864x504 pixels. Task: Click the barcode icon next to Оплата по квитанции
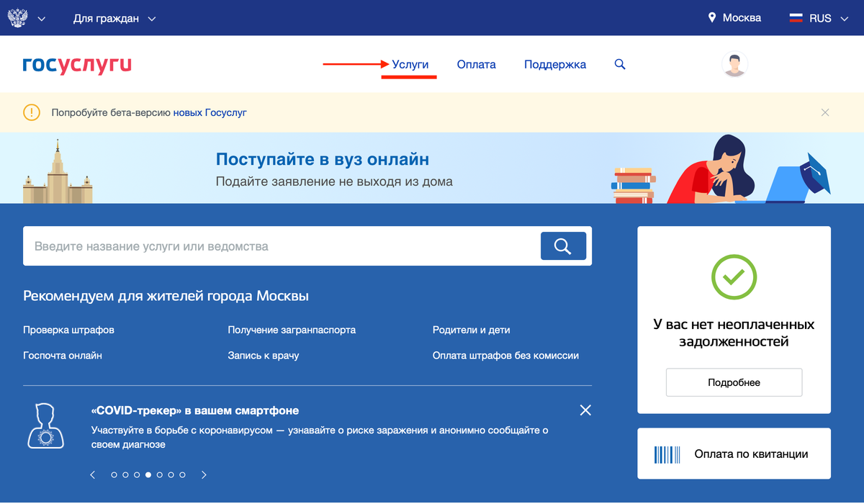pyautogui.click(x=666, y=454)
